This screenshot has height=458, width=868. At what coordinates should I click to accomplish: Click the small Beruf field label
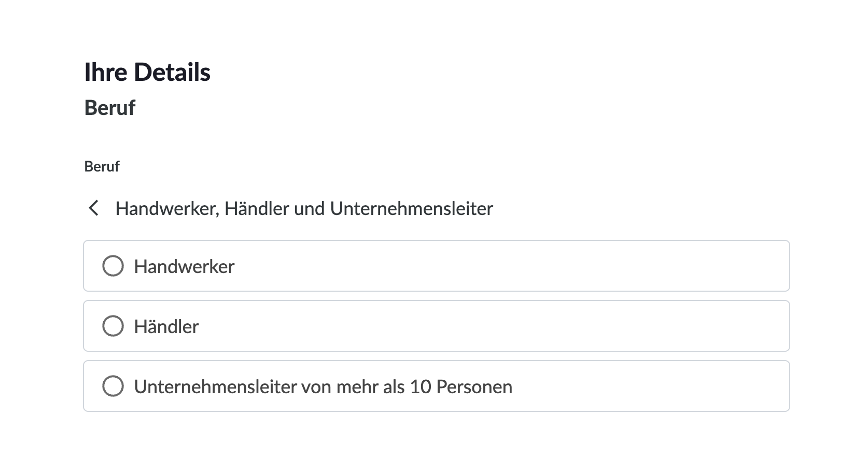click(x=102, y=166)
